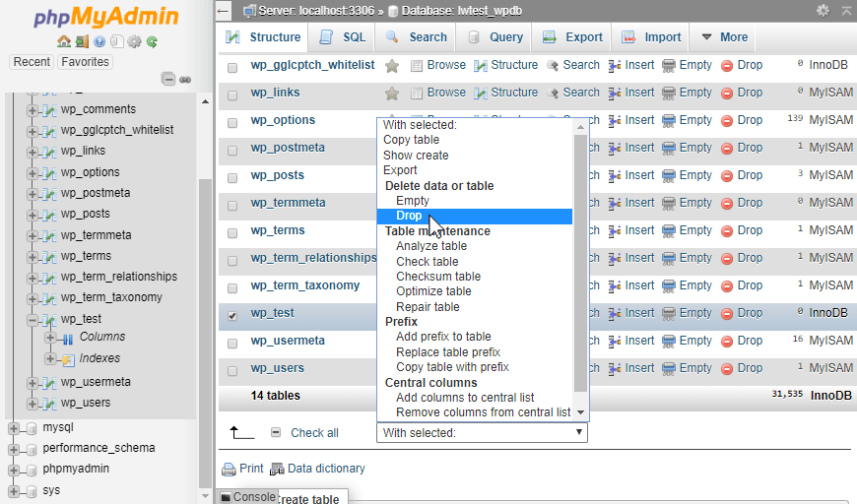Favorite wp_gglcptch_whitelist with star icon
This screenshot has height=504, width=857.
391,66
